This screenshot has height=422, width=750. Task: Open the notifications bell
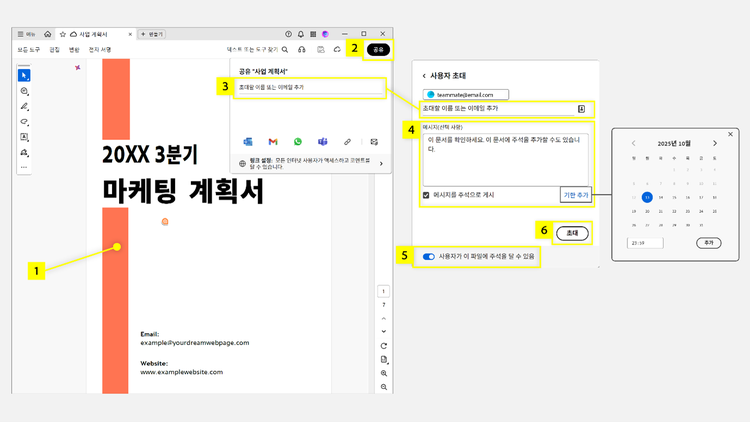[301, 34]
